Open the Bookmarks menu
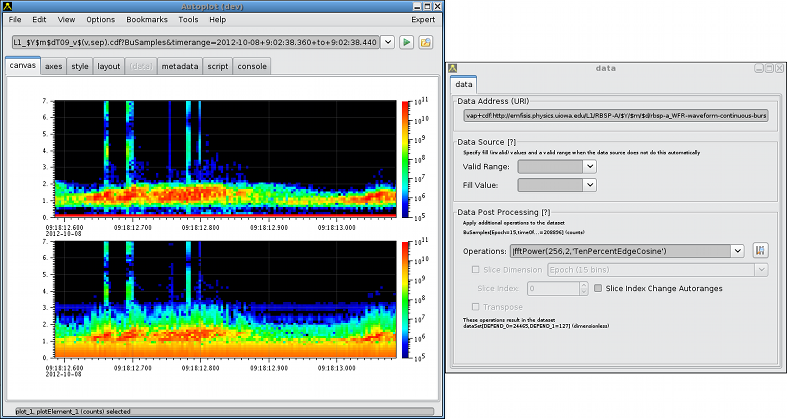The height and width of the screenshot is (419, 787). pos(146,19)
